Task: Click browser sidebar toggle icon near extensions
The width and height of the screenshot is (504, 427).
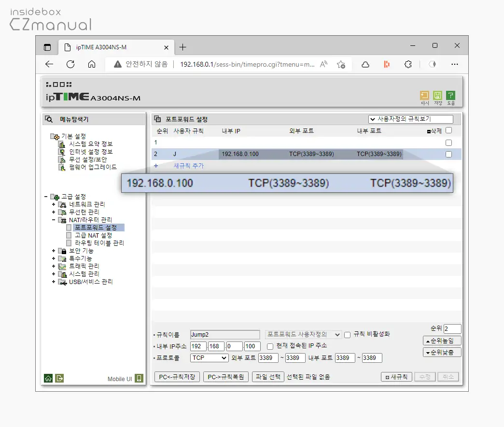Action: pos(433,64)
